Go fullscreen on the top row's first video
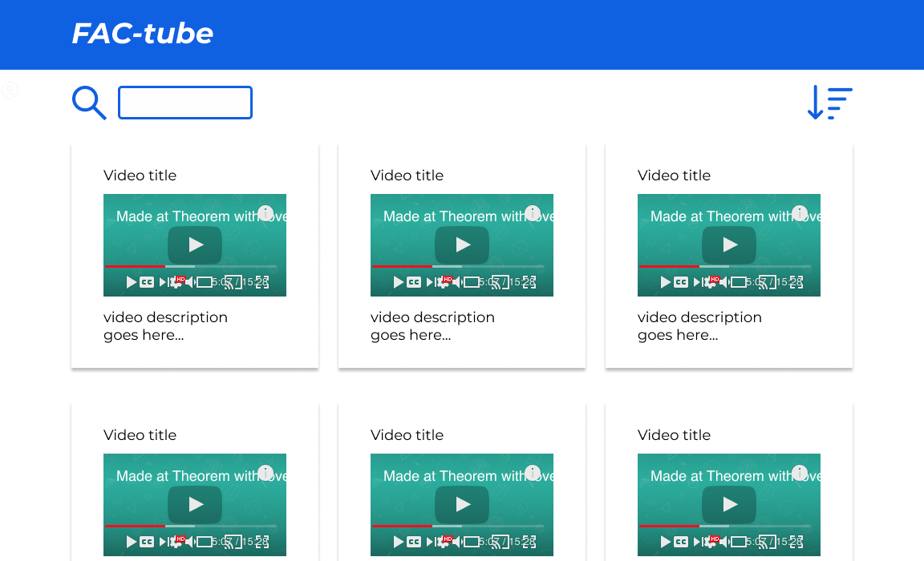Image resolution: width=924 pixels, height=561 pixels. pyautogui.click(x=262, y=282)
